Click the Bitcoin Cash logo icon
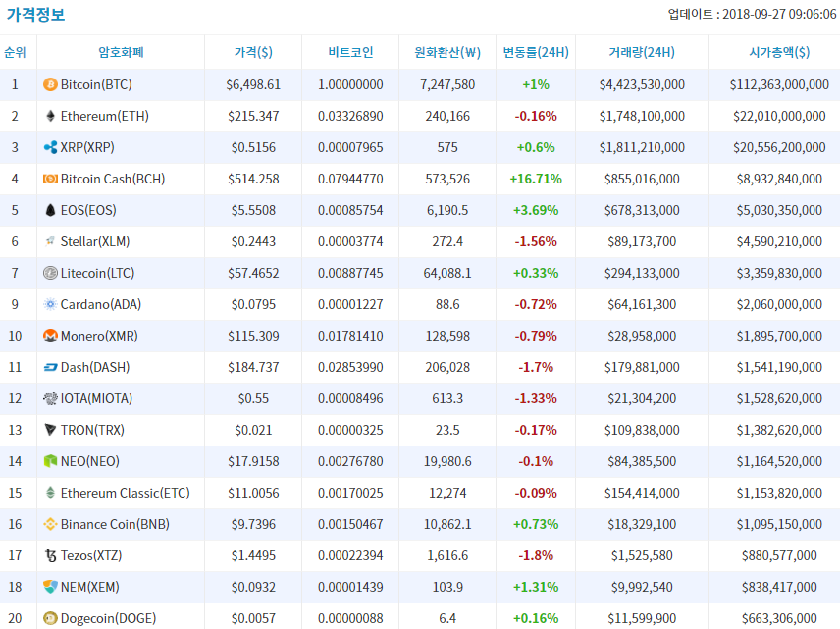 coord(50,179)
